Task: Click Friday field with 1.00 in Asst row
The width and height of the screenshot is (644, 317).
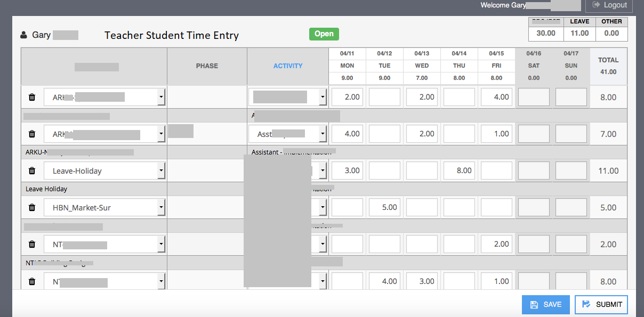Action: click(x=496, y=134)
